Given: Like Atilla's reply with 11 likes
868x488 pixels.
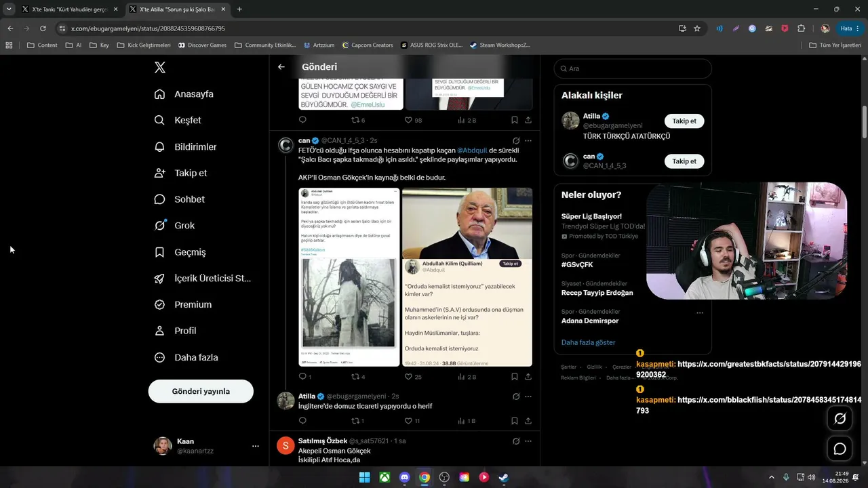Looking at the screenshot, I should [408, 421].
